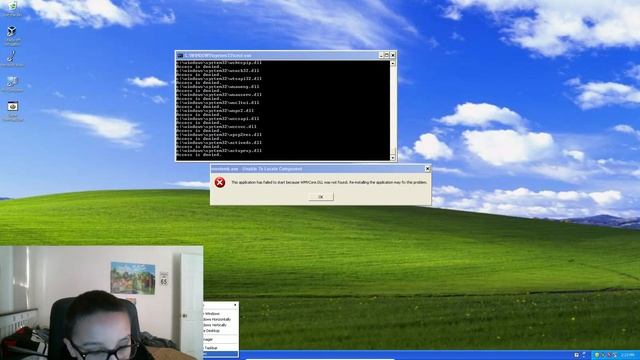
Task: Click OK in the Unable To Locate Component dialog
Action: coord(320,197)
